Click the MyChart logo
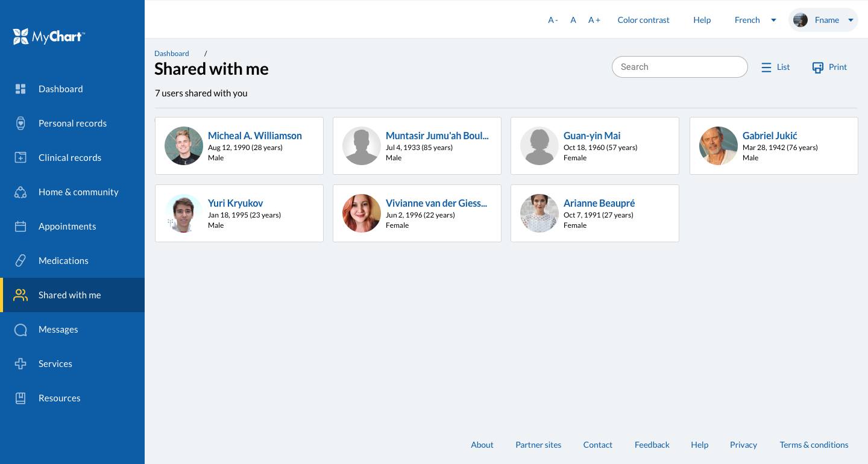 point(48,36)
